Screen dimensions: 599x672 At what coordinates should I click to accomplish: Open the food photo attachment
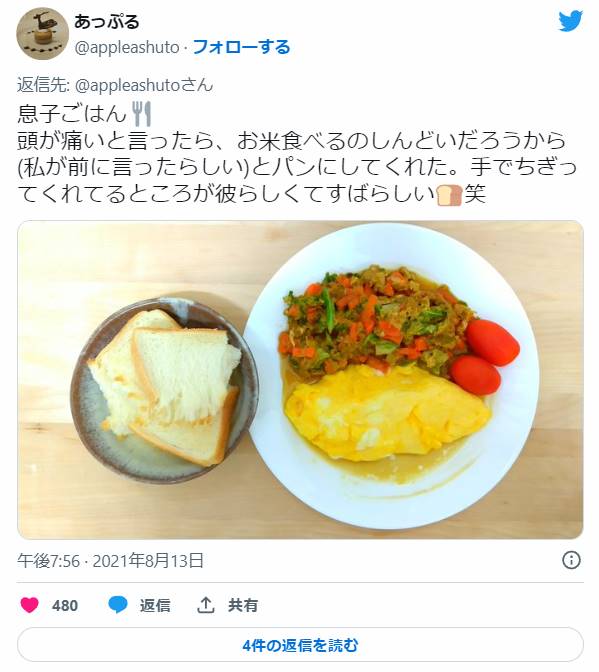(x=300, y=380)
